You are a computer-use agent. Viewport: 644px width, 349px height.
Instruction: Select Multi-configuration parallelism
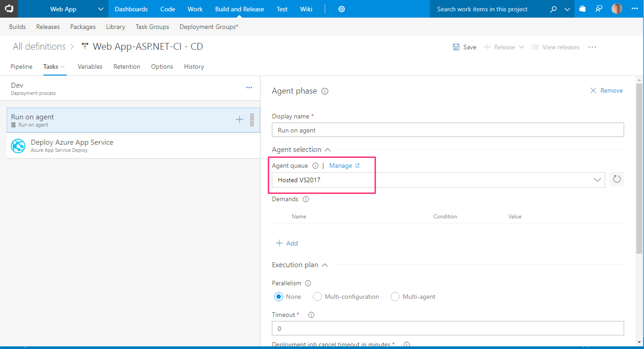[x=317, y=297]
